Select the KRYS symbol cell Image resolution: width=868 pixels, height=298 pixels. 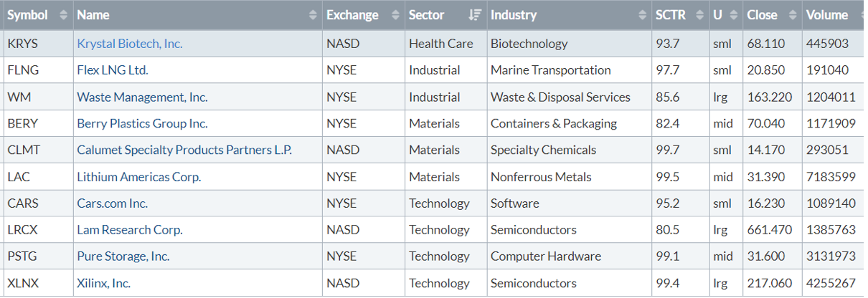[x=22, y=44]
